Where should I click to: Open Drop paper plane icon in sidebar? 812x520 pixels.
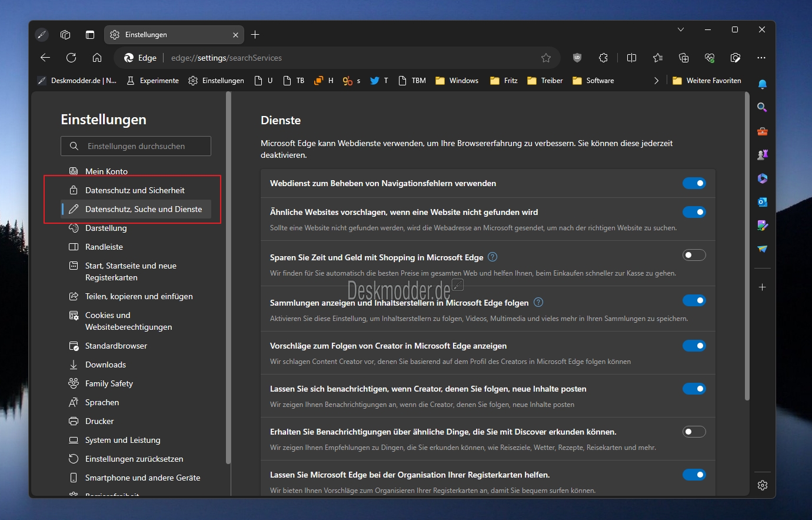[x=763, y=249]
